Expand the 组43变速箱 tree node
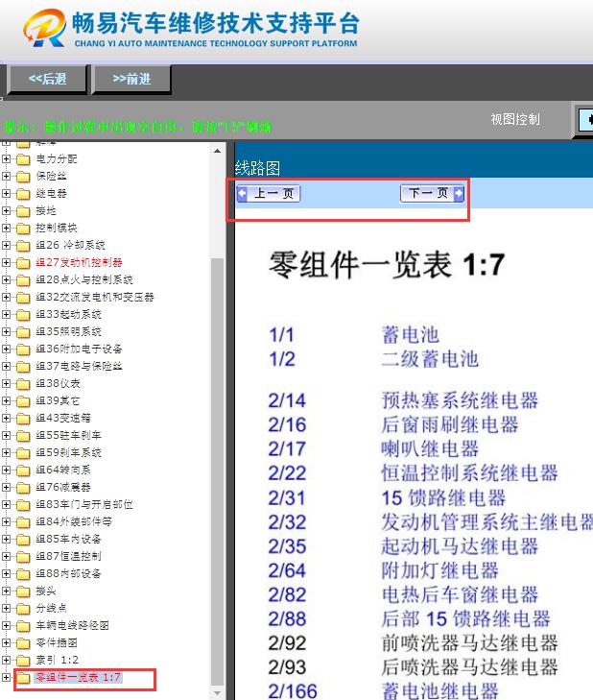This screenshot has width=593, height=700. [6, 419]
